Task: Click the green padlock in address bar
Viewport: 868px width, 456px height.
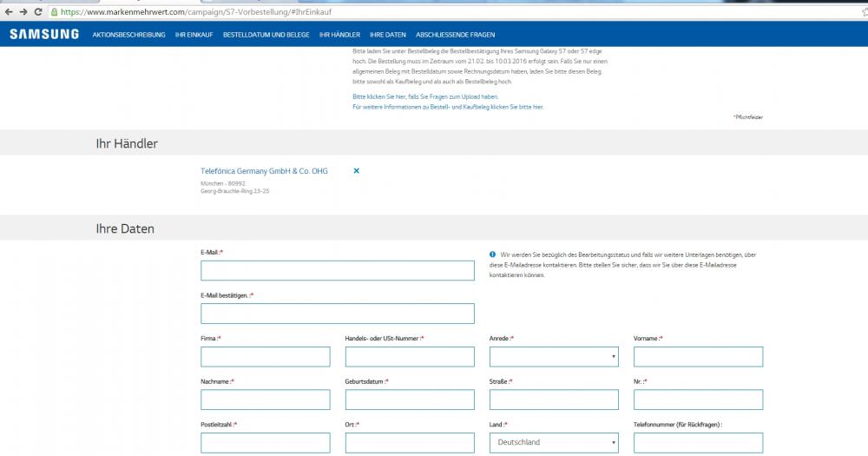Action: pos(55,12)
